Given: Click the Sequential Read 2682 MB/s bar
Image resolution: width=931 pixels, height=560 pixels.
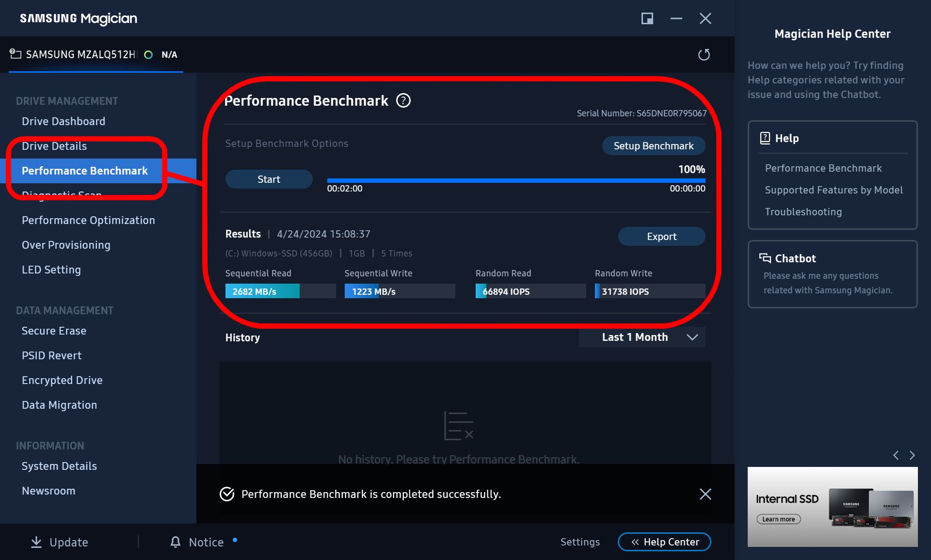Looking at the screenshot, I should pyautogui.click(x=280, y=291).
